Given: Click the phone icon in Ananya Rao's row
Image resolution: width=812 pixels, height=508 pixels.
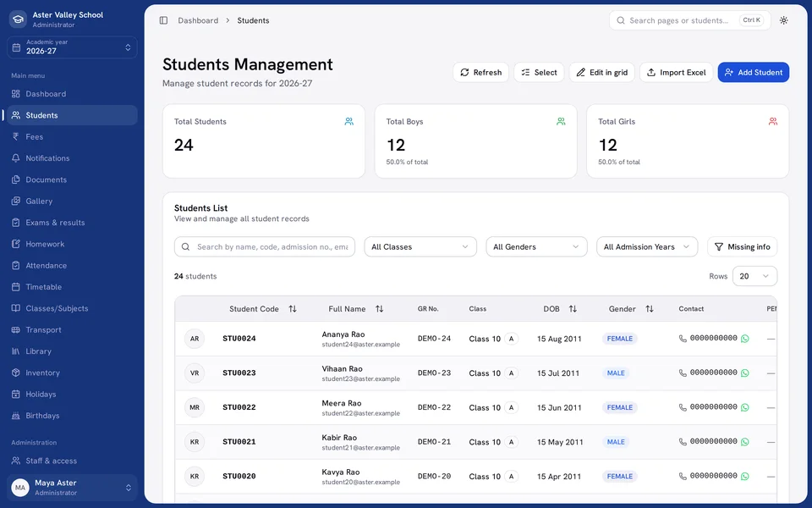Looking at the screenshot, I should (683, 339).
